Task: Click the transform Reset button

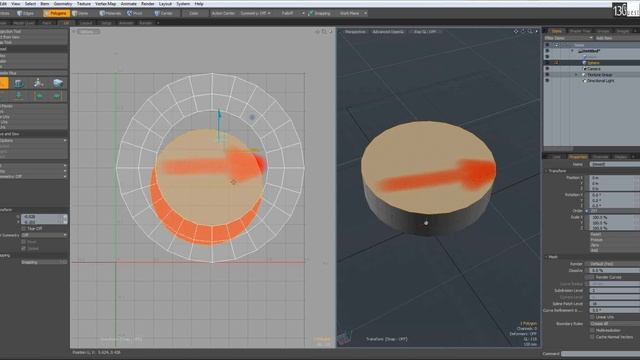Action: point(615,235)
